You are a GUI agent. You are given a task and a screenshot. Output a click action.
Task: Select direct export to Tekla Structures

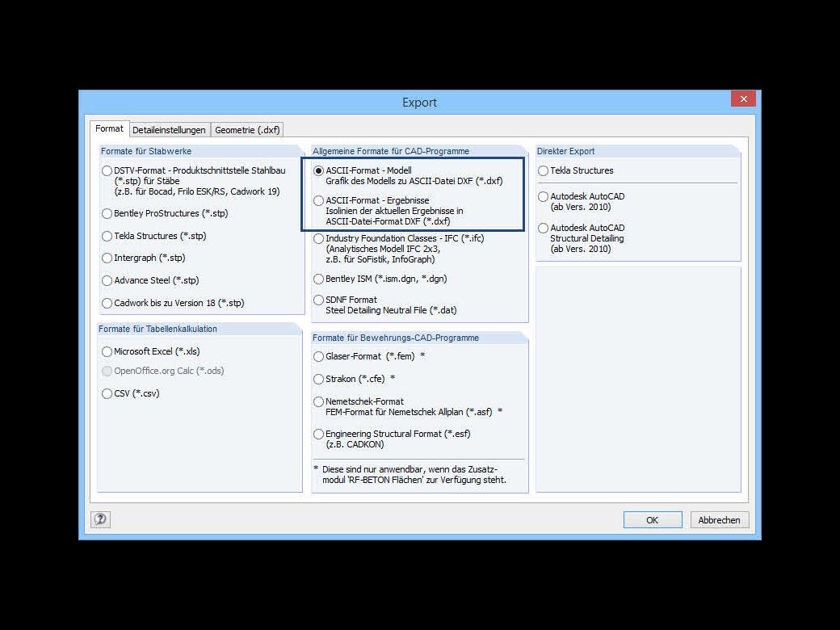pos(544,170)
